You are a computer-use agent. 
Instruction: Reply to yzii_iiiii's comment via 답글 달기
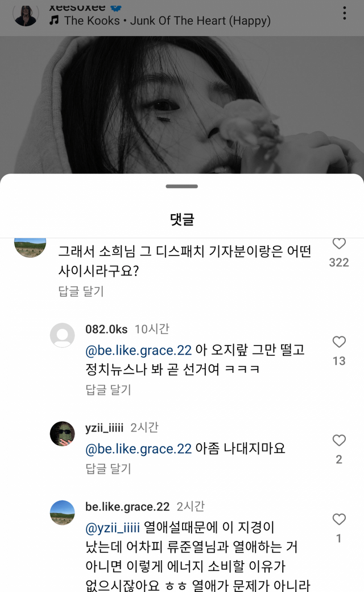(108, 468)
